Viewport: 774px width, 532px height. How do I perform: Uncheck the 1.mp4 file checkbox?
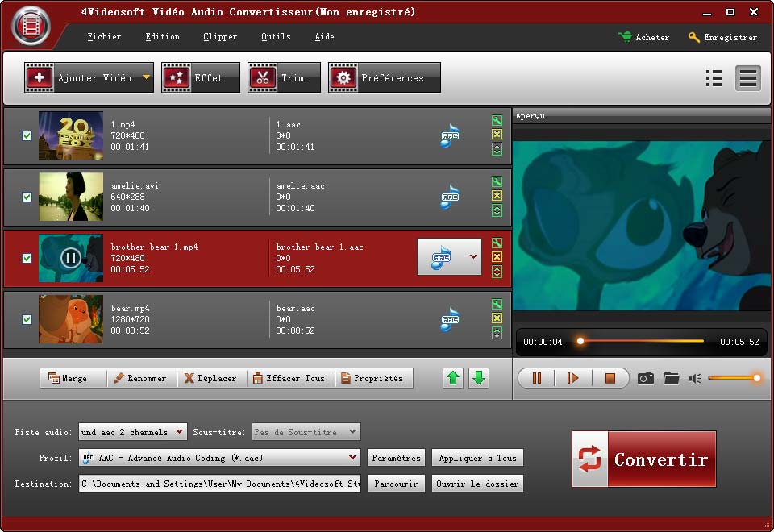click(x=27, y=135)
